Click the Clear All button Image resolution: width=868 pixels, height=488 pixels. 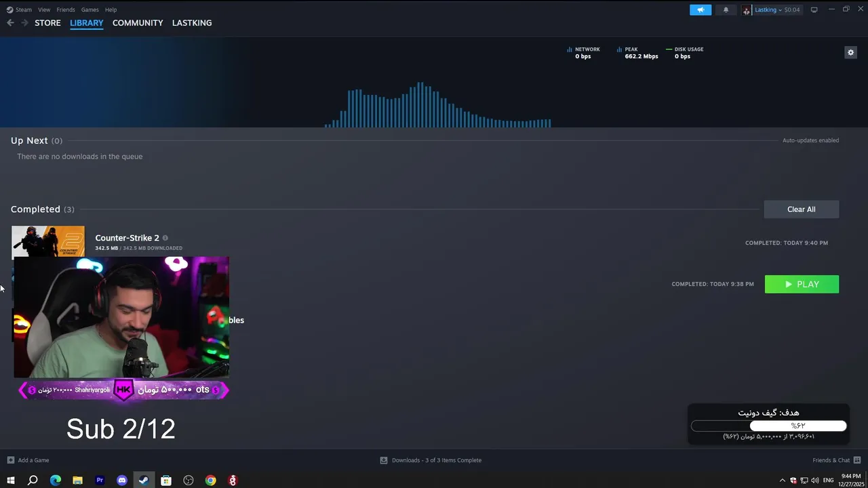point(802,209)
